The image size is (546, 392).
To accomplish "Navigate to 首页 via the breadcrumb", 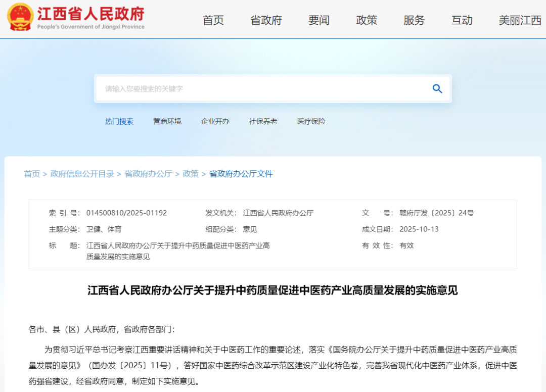I will (31, 174).
